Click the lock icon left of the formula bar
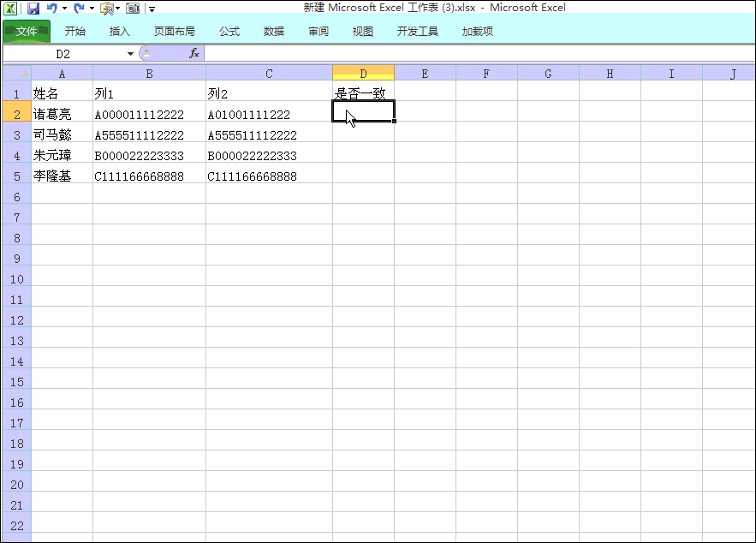 148,52
